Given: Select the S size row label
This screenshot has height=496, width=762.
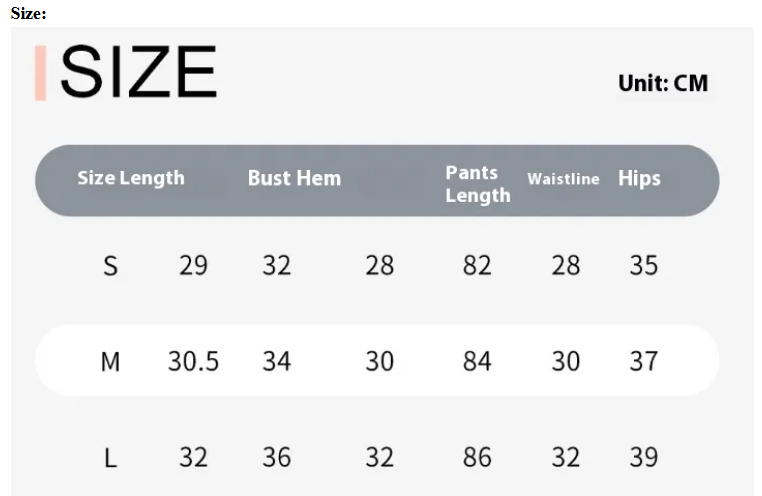Looking at the screenshot, I should point(111,266).
